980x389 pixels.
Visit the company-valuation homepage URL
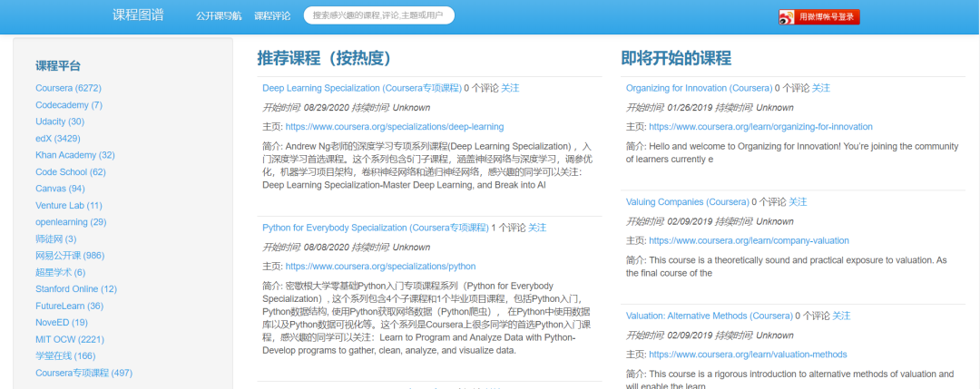tap(749, 240)
